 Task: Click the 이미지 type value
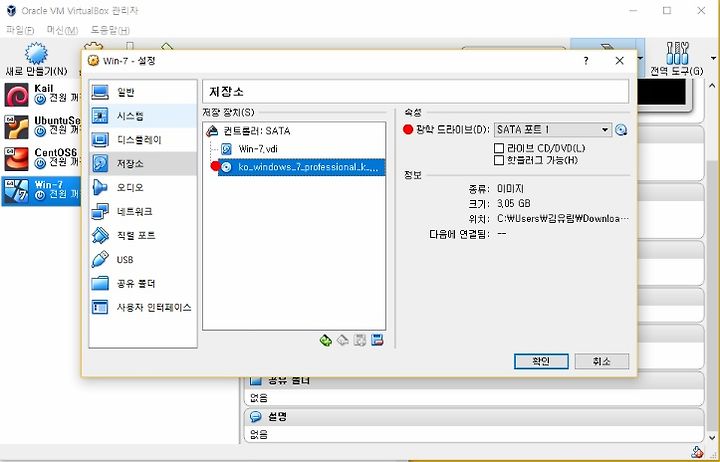(x=510, y=189)
